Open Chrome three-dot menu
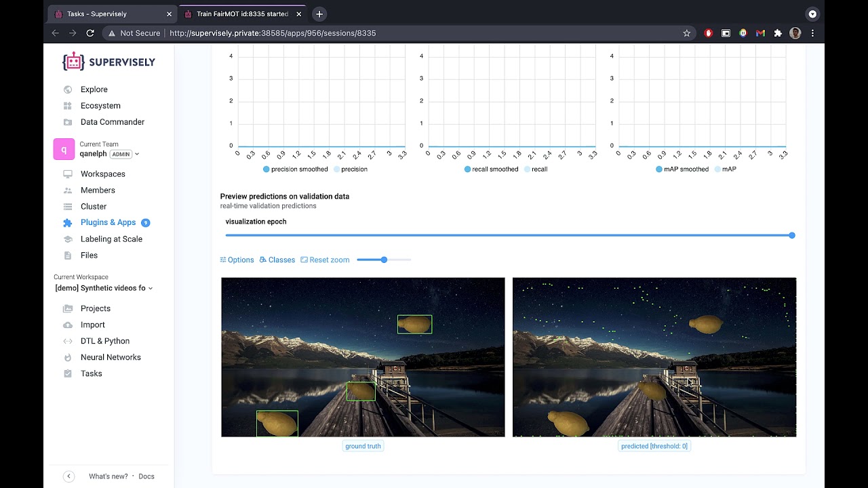The height and width of the screenshot is (488, 868). 812,33
